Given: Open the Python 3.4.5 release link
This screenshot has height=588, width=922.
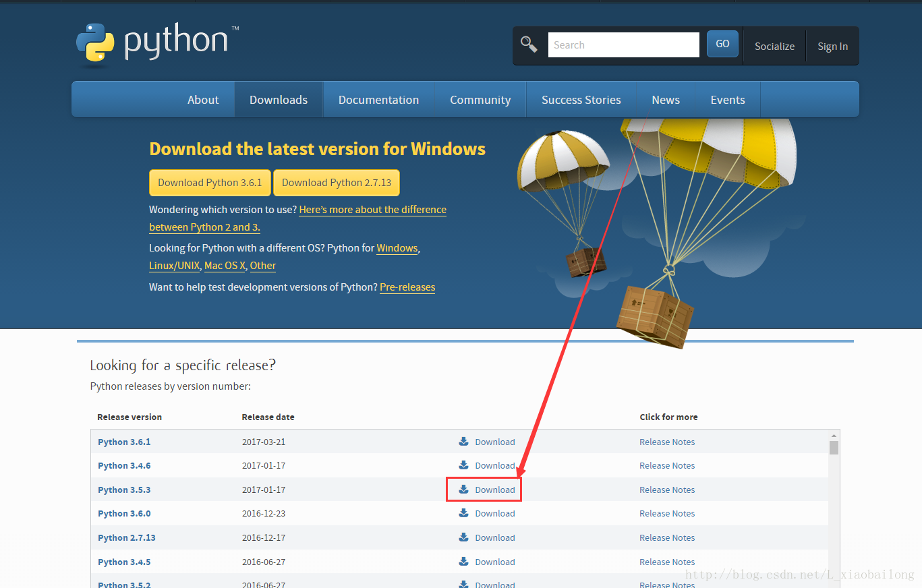Looking at the screenshot, I should [x=124, y=562].
